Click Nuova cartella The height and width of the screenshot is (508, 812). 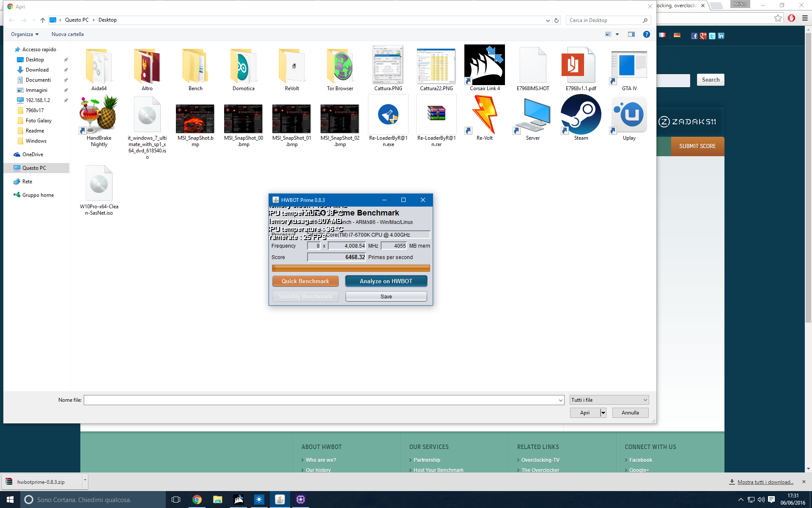68,34
